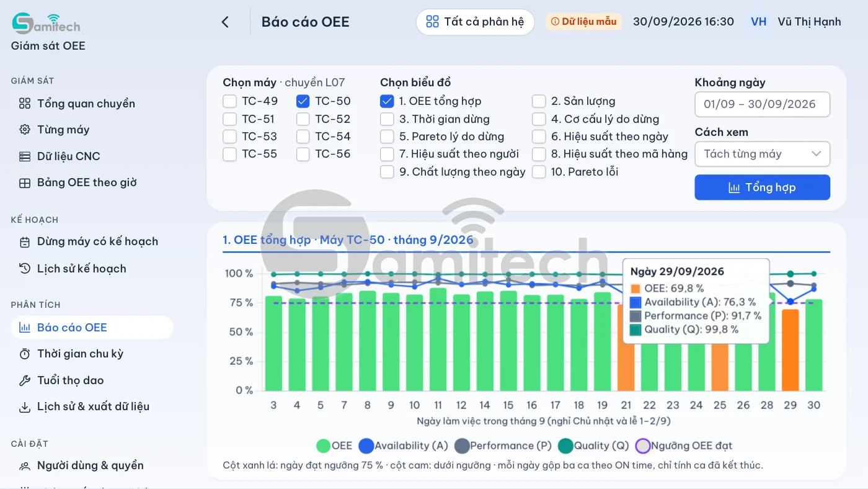Toggle the Performance (P) legend swatch
Image resolution: width=868 pixels, height=489 pixels.
pos(462,446)
